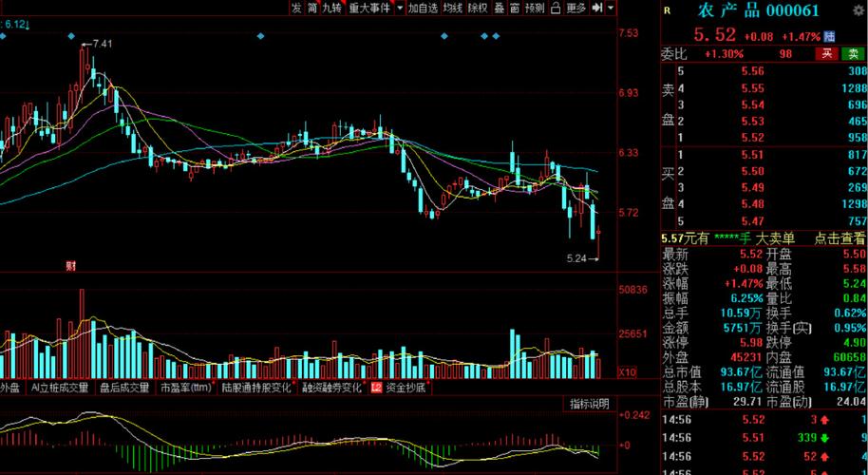
Task: Click the 大卖单 label
Action: 775,238
